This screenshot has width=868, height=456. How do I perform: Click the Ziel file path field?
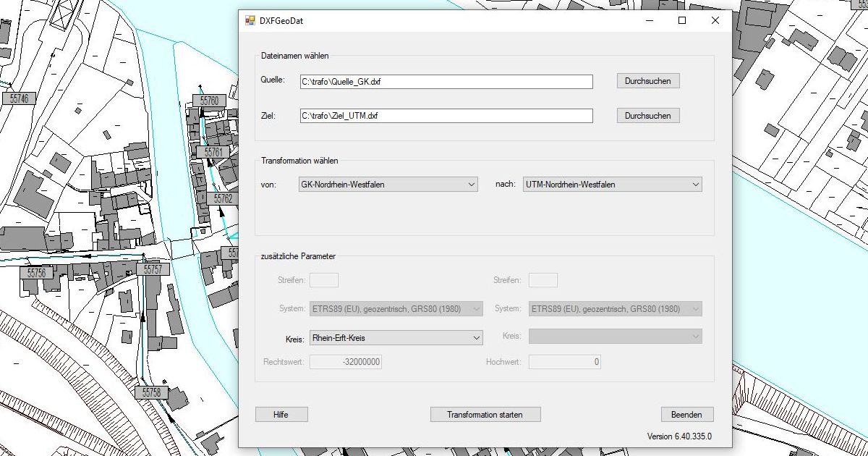coord(446,116)
